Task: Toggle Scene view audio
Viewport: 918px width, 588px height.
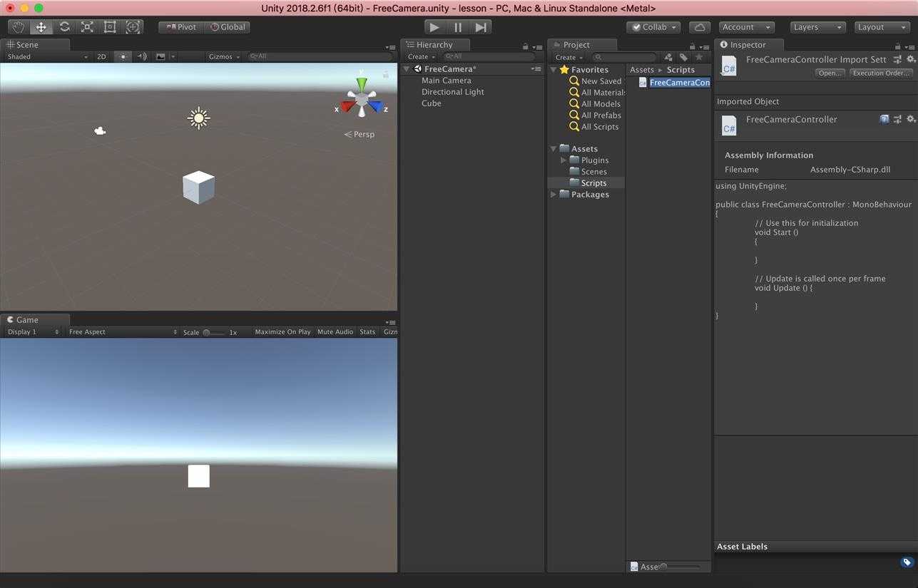Action: [x=141, y=56]
